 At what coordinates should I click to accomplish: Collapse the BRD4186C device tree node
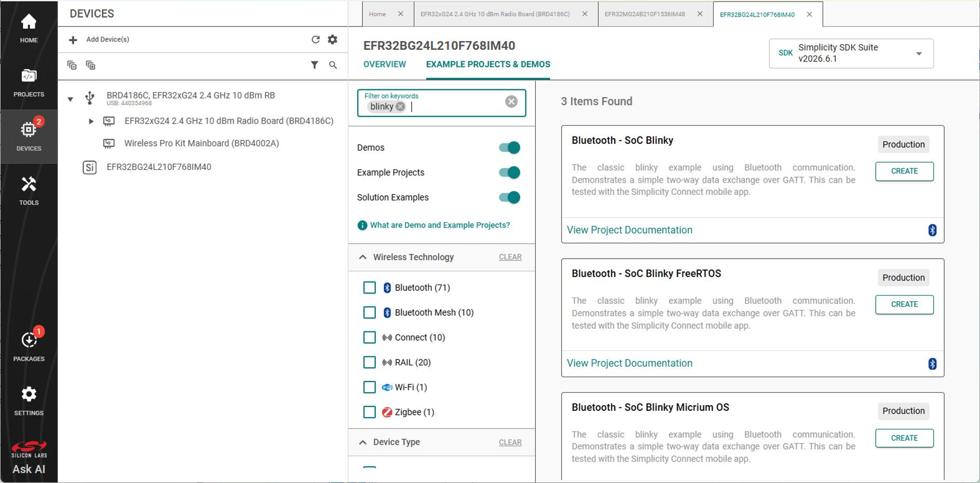[70, 99]
